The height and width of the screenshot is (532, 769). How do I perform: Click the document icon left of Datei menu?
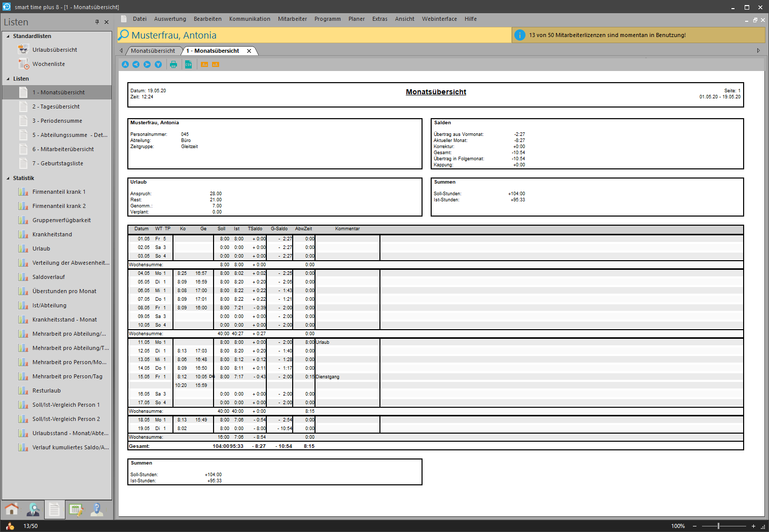124,19
